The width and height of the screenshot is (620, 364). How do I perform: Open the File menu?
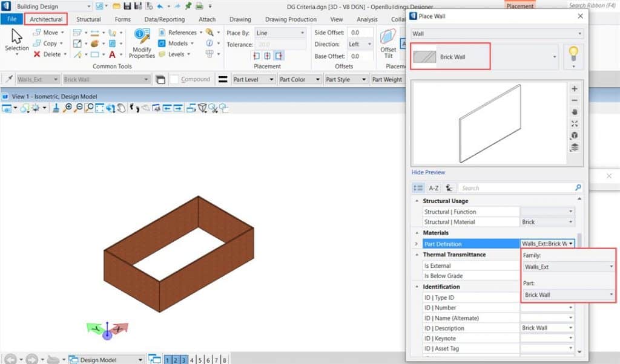tap(12, 19)
